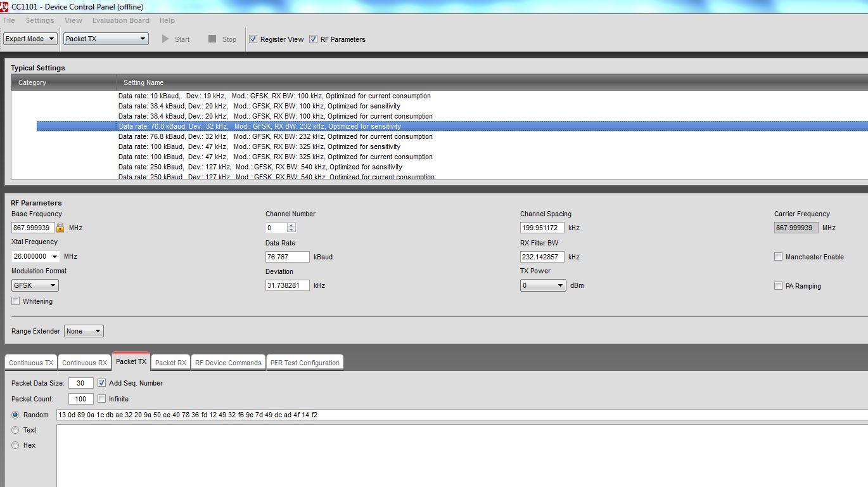This screenshot has width=868, height=487.
Task: Open the View menu
Action: [x=73, y=20]
